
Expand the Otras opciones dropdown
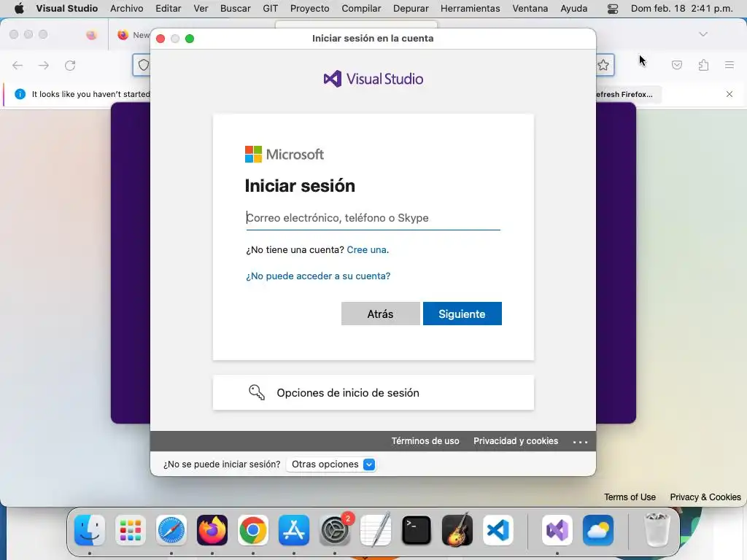[332, 464]
